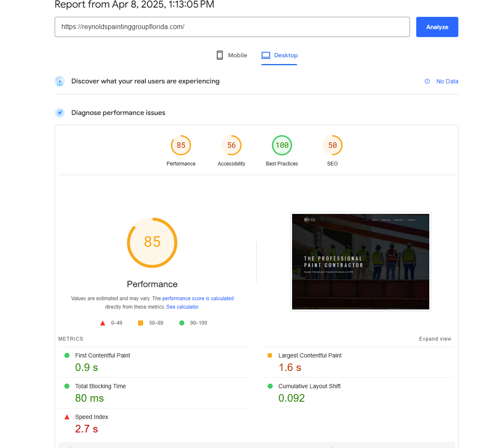Click the Analyze button
This screenshot has width=492, height=448.
coord(437,27)
